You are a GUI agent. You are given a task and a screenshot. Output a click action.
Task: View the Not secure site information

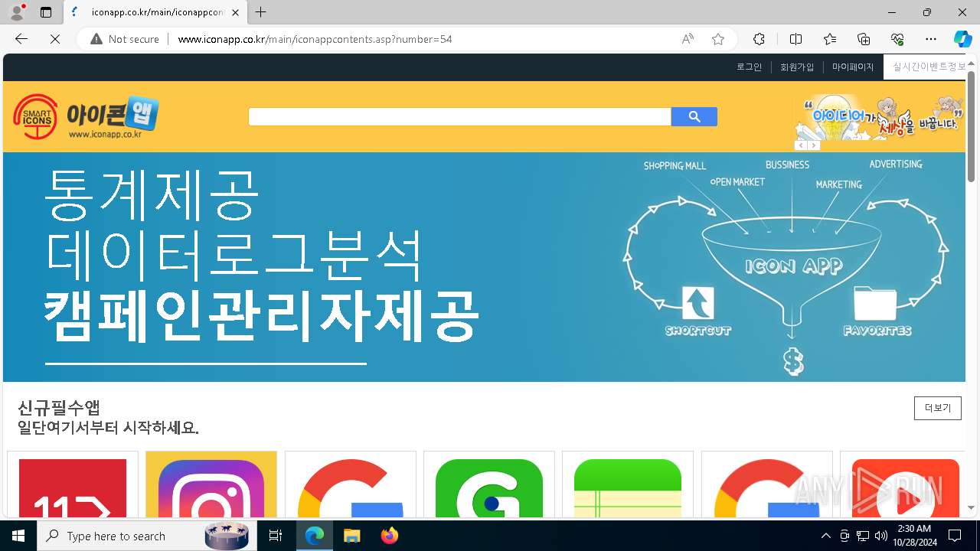click(125, 39)
